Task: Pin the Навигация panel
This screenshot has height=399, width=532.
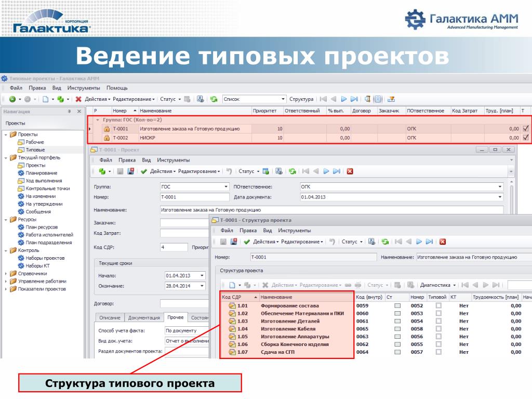Action: pos(70,111)
